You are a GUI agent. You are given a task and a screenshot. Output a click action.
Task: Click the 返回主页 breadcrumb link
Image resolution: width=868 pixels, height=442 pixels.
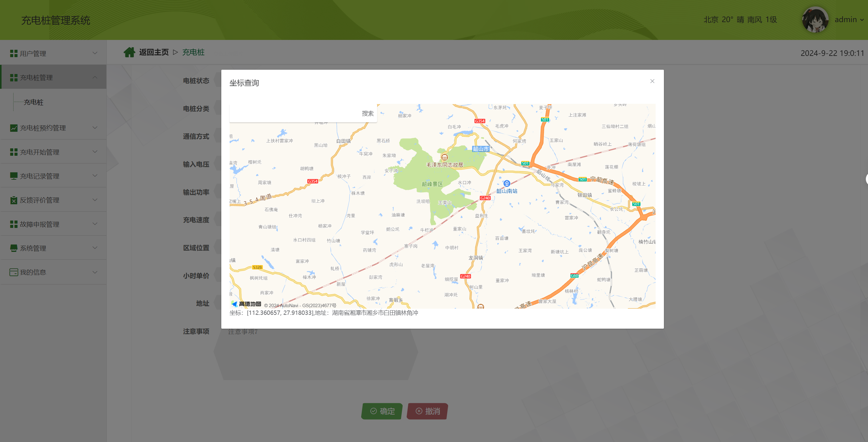[154, 52]
